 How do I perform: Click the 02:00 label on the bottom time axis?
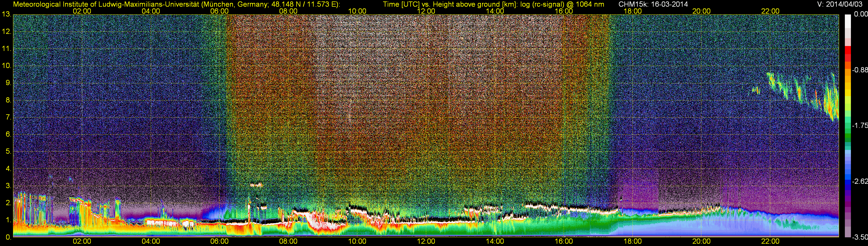point(82,241)
